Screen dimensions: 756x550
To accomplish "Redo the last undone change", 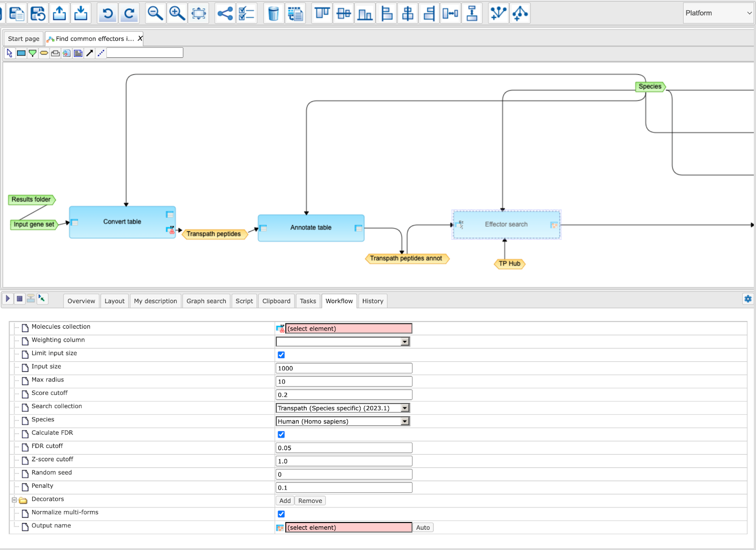I will click(129, 13).
